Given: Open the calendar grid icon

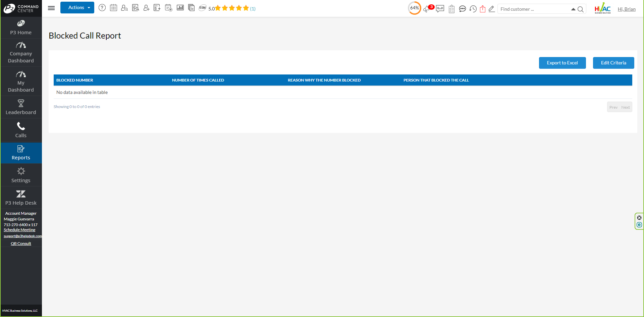Looking at the screenshot, I should point(113,8).
